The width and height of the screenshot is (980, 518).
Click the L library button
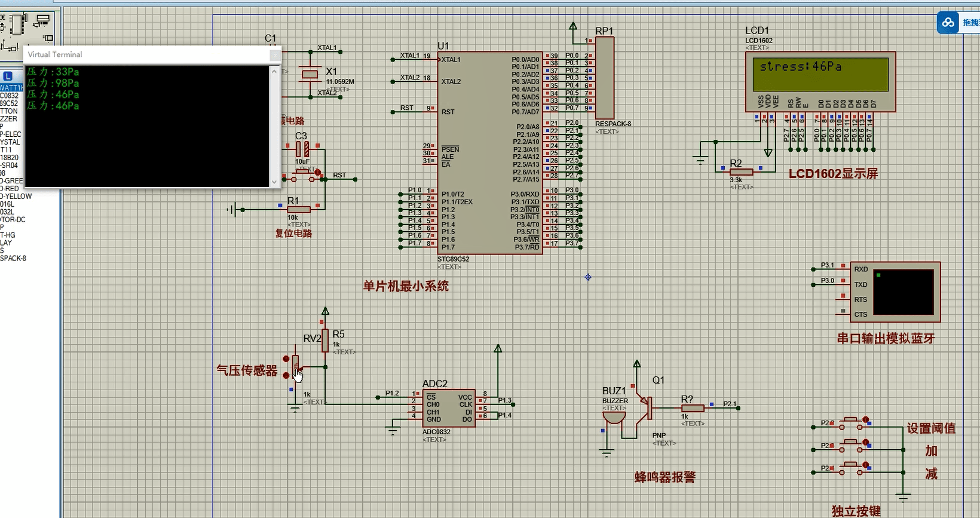tap(8, 76)
